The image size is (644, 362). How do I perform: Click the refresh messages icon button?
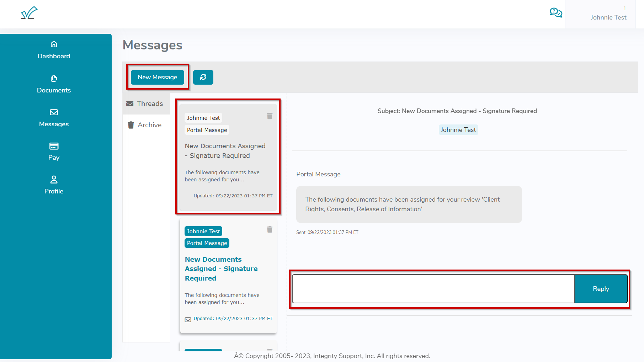coord(203,77)
